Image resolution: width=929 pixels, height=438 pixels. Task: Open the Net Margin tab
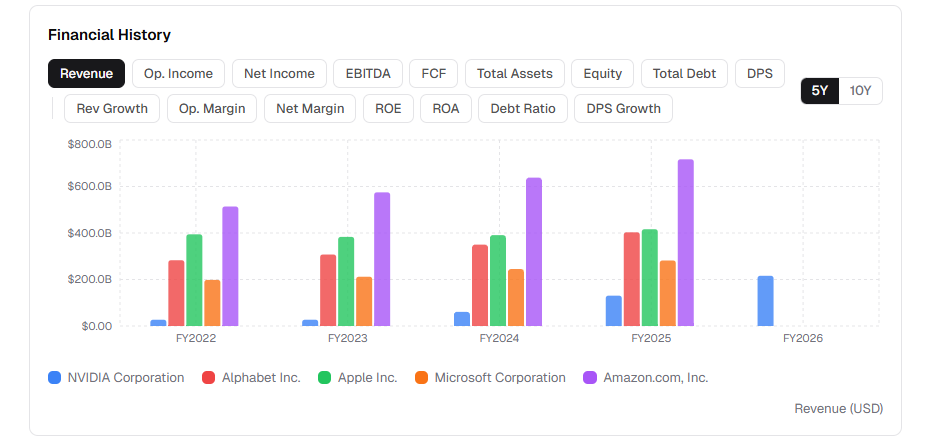coord(310,108)
